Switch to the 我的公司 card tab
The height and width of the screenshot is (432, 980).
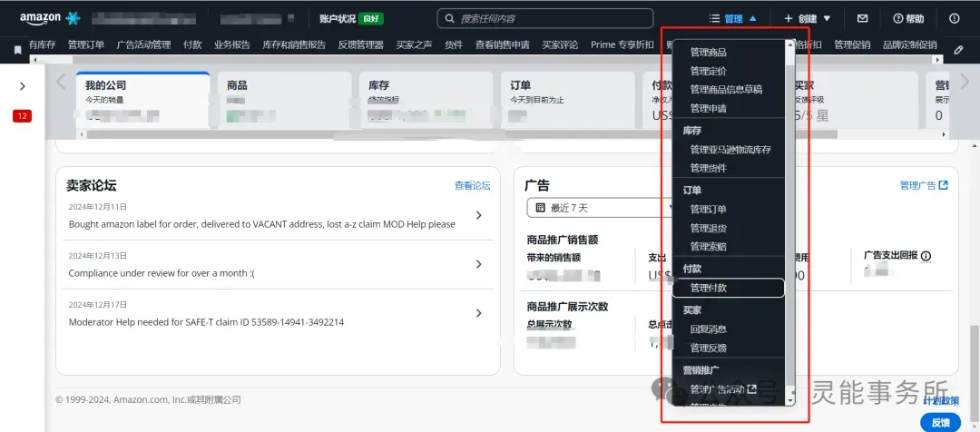click(142, 100)
